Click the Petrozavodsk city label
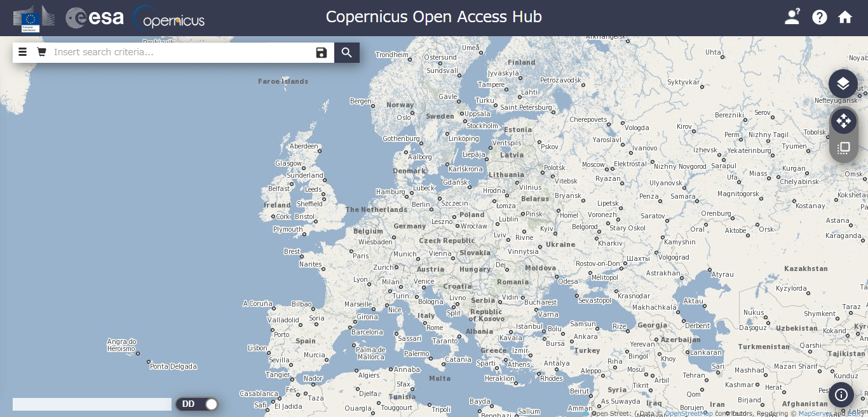 (560, 80)
